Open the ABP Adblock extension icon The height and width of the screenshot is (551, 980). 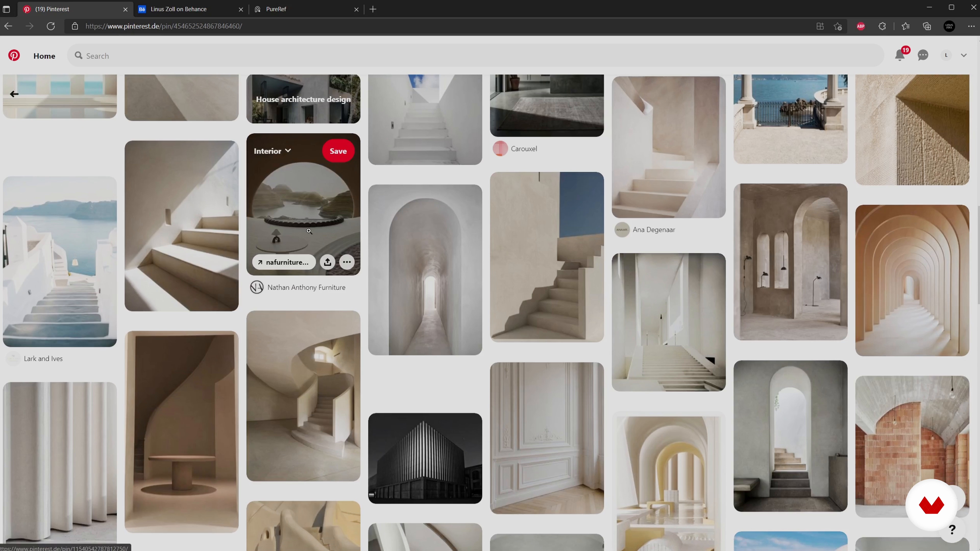point(861,26)
